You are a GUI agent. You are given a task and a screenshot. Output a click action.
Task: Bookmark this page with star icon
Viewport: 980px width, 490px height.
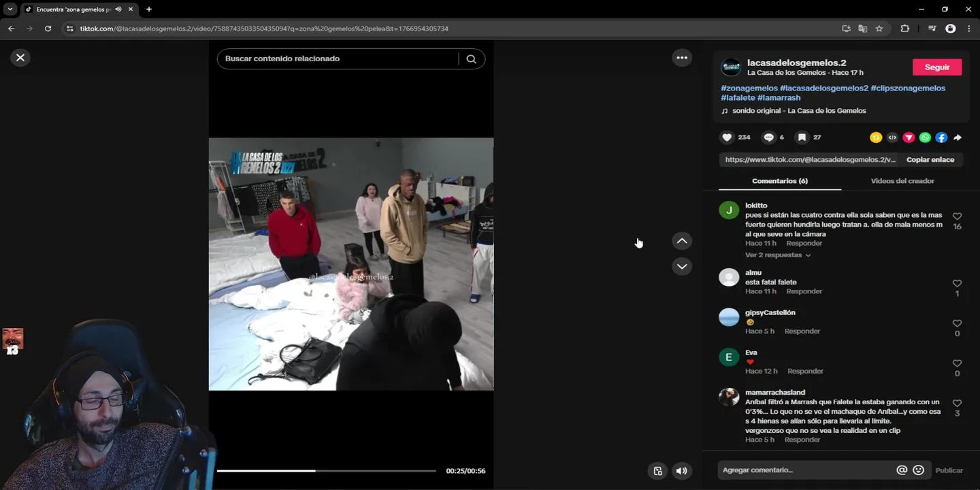[879, 29]
